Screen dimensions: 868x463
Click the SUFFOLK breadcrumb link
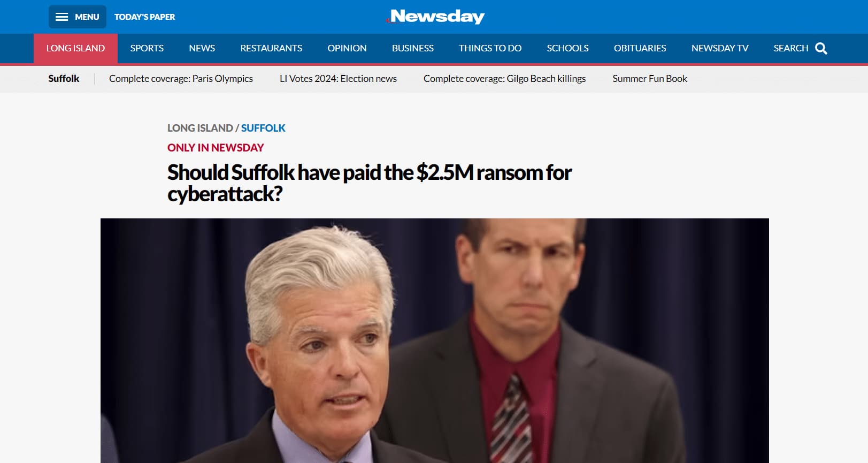click(263, 128)
